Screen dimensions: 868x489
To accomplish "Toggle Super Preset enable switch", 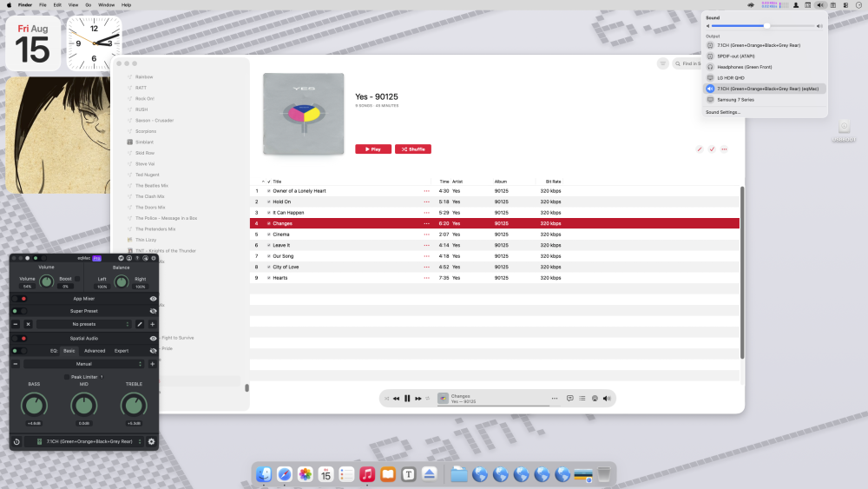I will (x=19, y=311).
